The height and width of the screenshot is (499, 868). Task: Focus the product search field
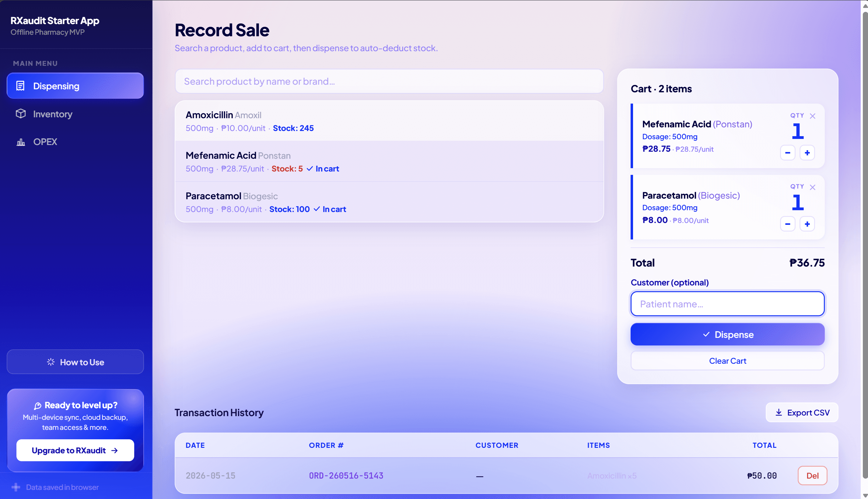pos(389,81)
